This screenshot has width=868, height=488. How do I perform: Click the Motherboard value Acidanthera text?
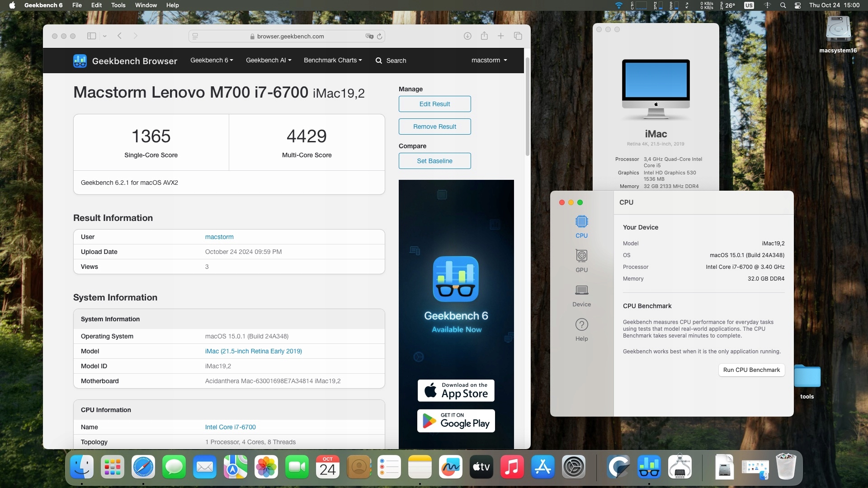coord(273,381)
